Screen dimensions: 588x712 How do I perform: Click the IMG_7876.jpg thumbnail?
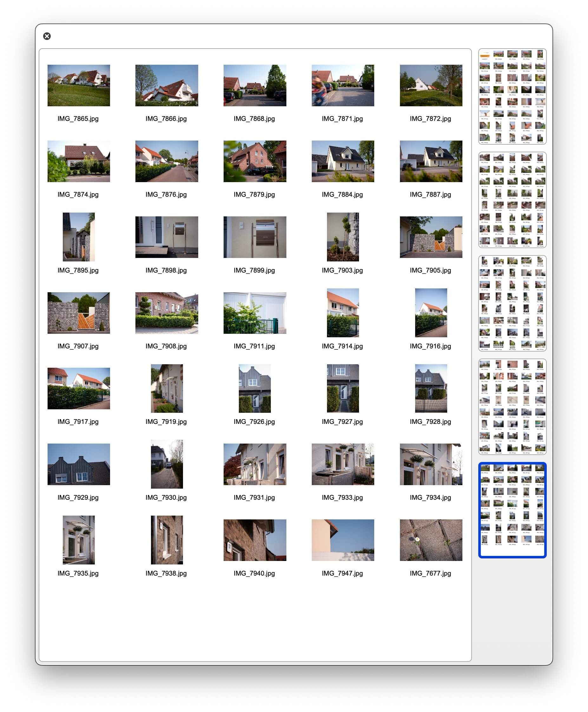(x=167, y=161)
